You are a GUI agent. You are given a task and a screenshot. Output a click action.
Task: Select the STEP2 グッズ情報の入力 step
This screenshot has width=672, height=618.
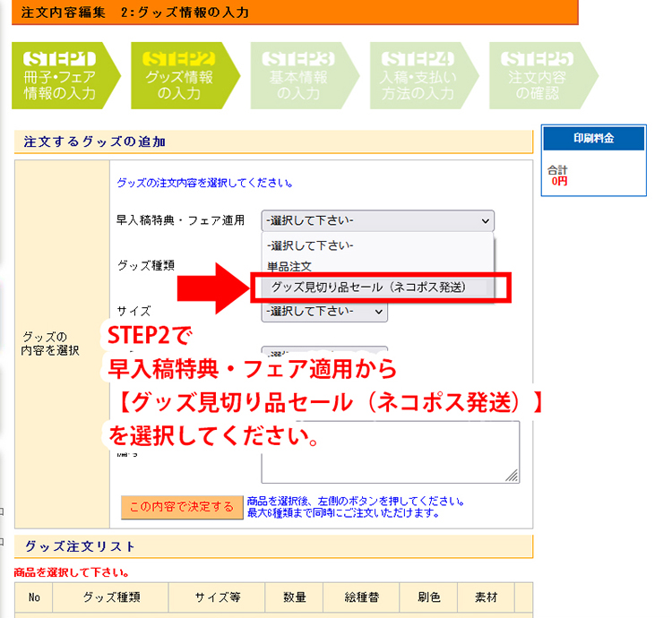click(179, 75)
